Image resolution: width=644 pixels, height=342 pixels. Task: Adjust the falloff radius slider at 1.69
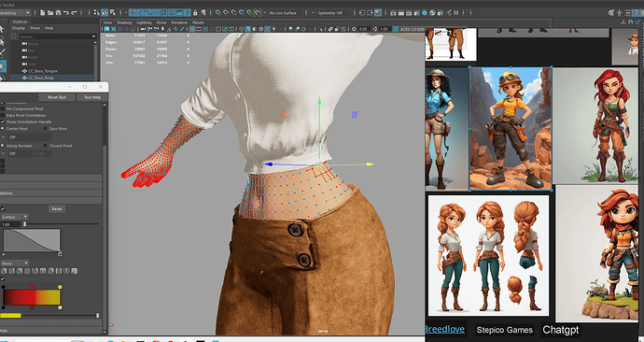click(x=24, y=224)
